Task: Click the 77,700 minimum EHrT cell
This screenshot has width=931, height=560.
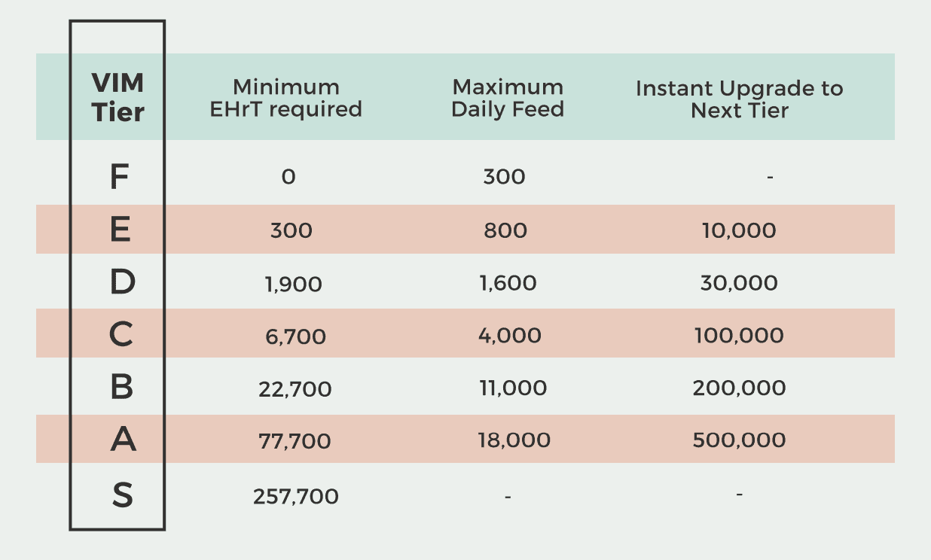Action: [294, 441]
